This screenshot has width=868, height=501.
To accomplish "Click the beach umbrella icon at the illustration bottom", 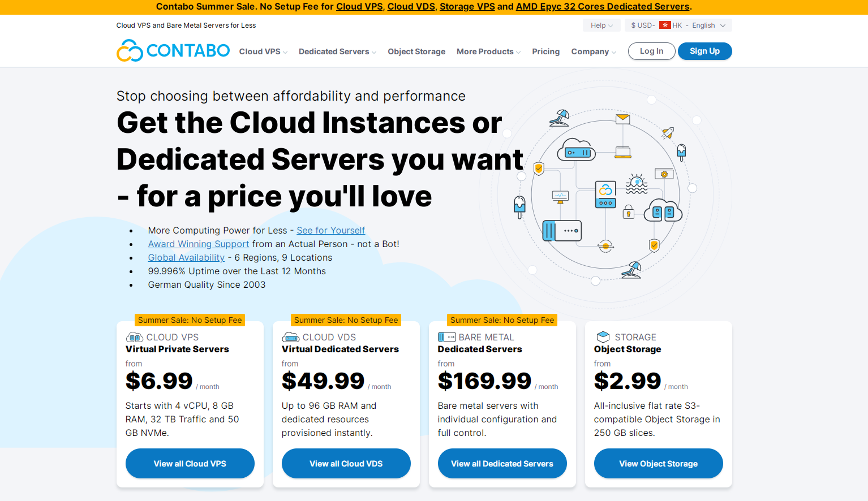I will click(x=632, y=270).
